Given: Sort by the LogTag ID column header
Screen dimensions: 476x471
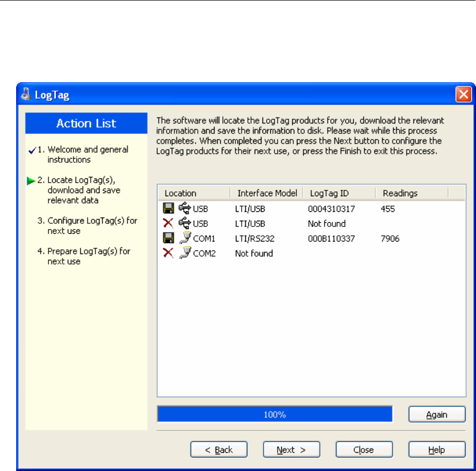Looking at the screenshot, I should pyautogui.click(x=340, y=193).
